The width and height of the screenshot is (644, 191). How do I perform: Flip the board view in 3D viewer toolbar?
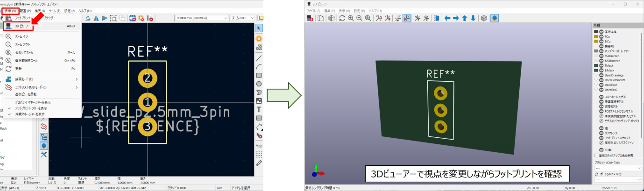(x=436, y=18)
